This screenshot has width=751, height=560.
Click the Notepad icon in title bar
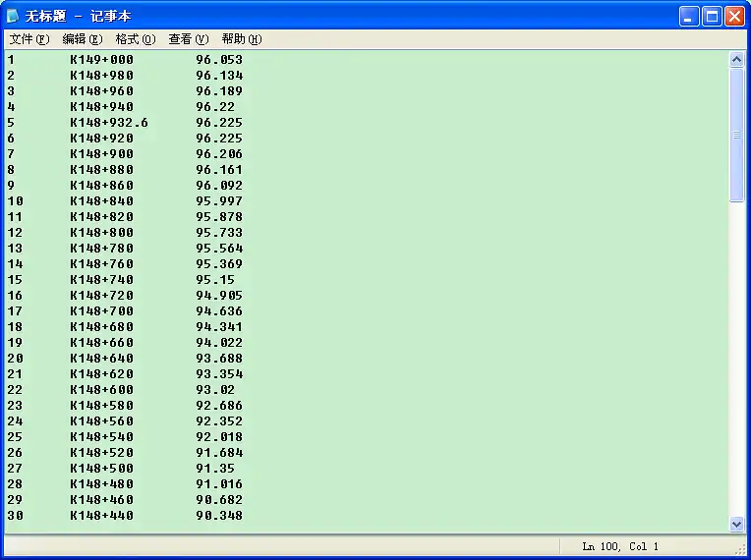coord(13,16)
